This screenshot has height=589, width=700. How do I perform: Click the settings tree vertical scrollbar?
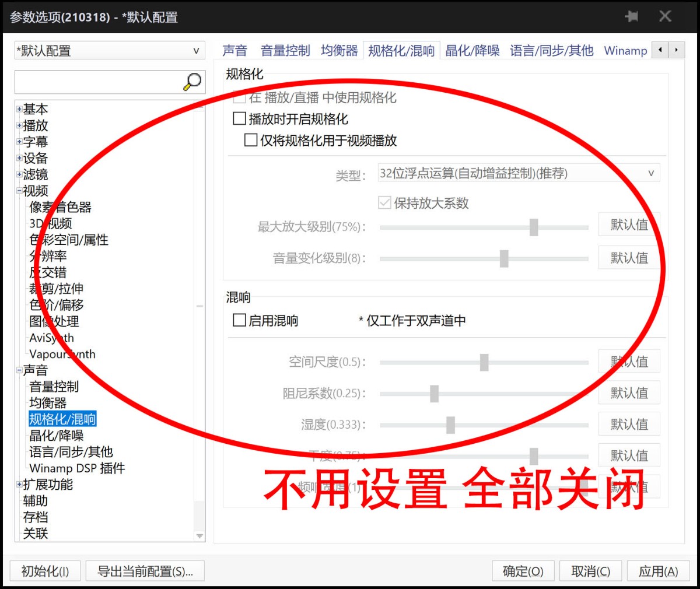tap(200, 320)
